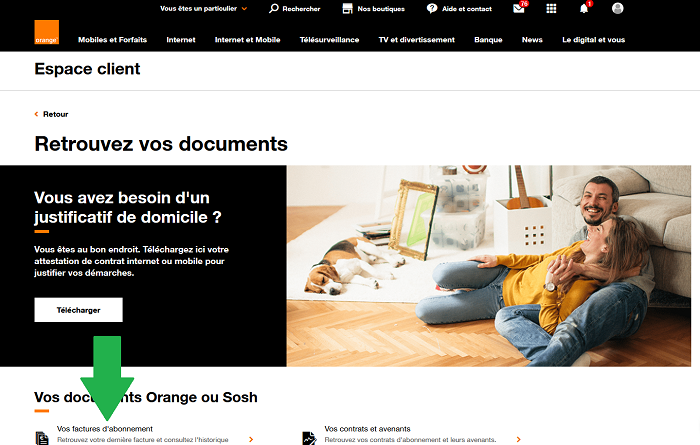This screenshot has height=445, width=700.
Task: Click the chevron next to Vos contrats et avenants
Action: pos(518,439)
